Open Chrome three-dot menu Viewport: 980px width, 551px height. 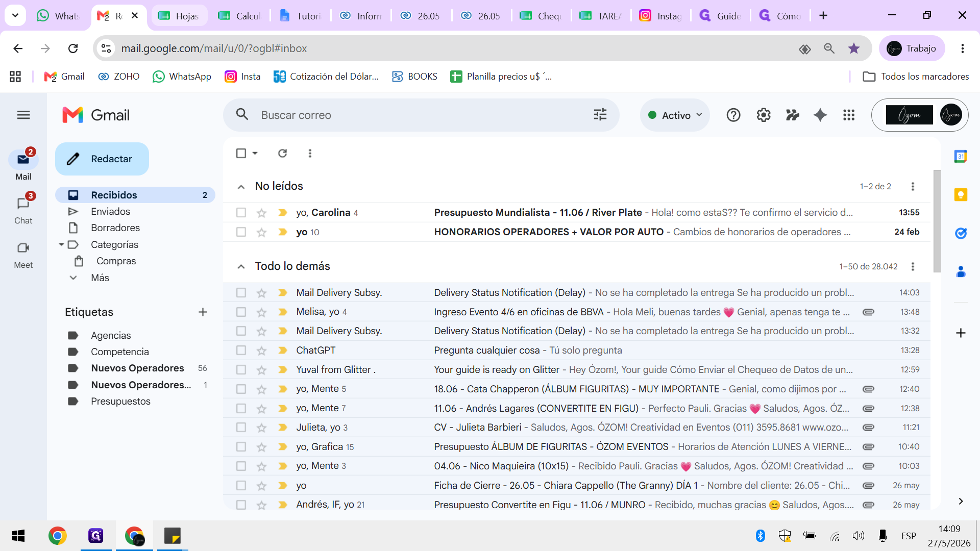click(962, 48)
